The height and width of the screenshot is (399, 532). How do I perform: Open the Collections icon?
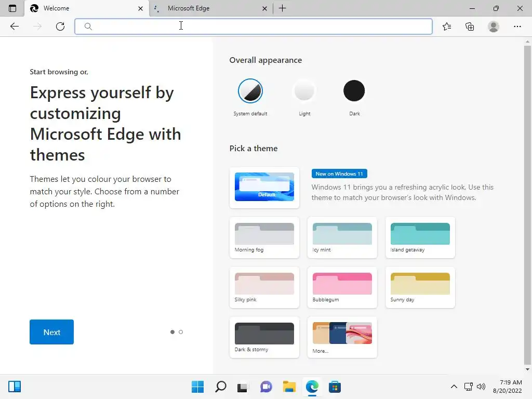point(470,26)
